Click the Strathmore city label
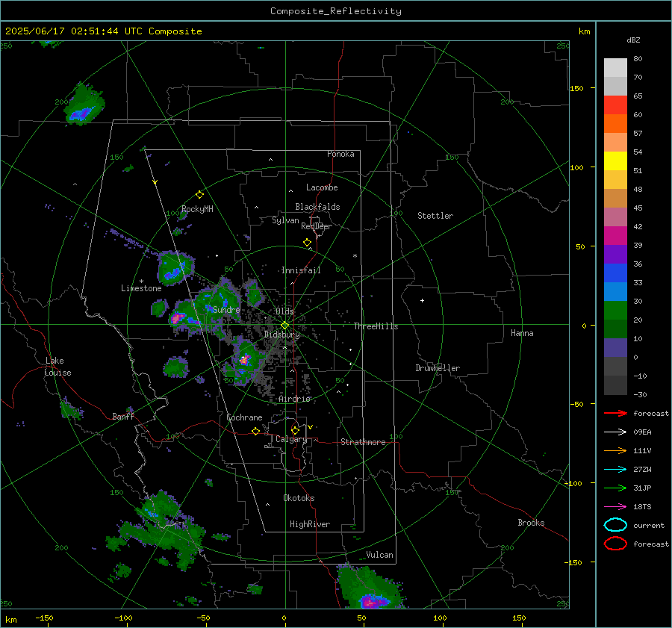Screen dimensions: 672x628 pyautogui.click(x=363, y=442)
